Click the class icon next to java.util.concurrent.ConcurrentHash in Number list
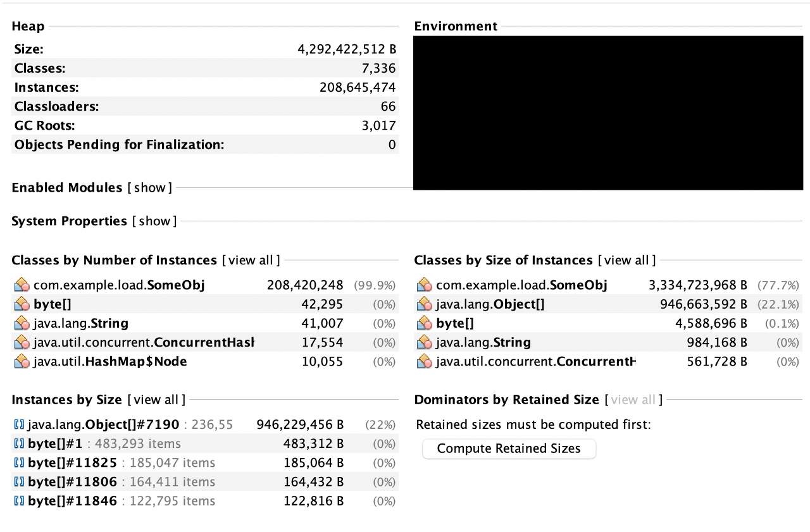The image size is (810, 532). click(x=22, y=342)
